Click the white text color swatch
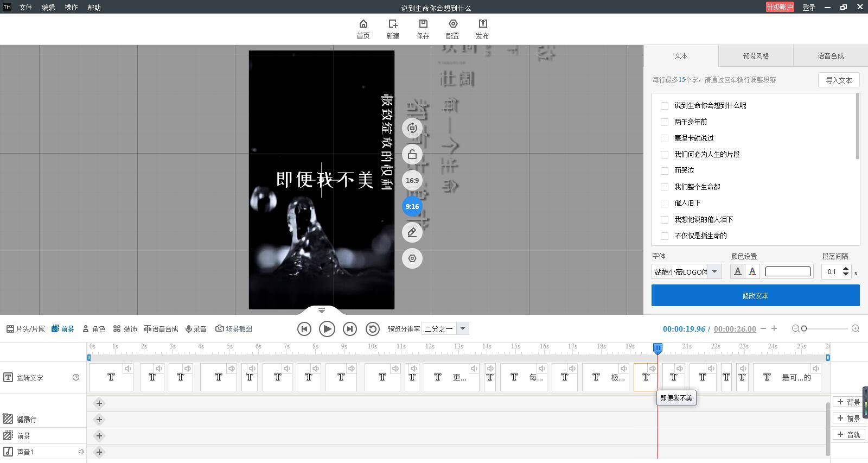 pos(788,271)
